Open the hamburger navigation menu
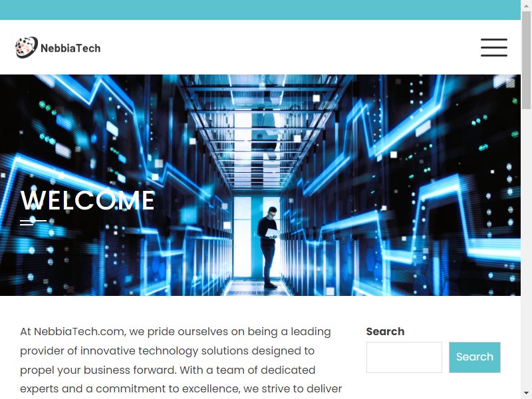Viewport: 532px width, 399px height. 494,47
